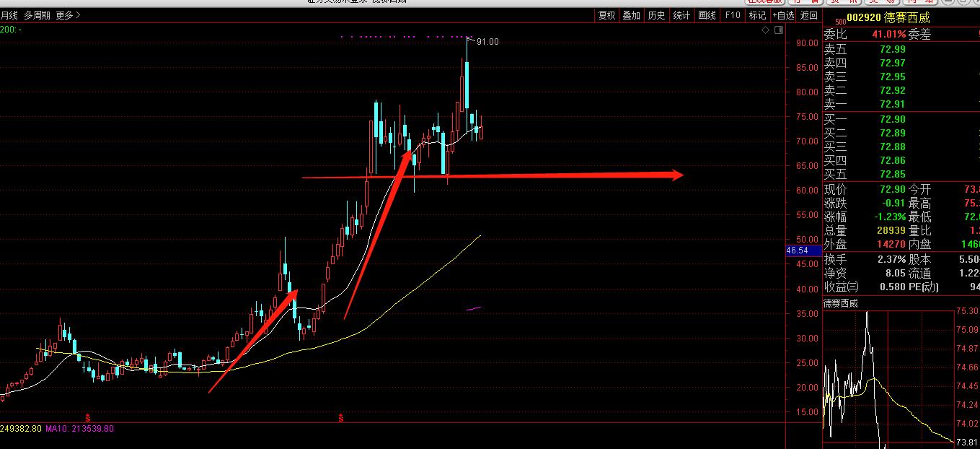
Task: Click the green 200 indicator label at top-left
Action: [10, 30]
